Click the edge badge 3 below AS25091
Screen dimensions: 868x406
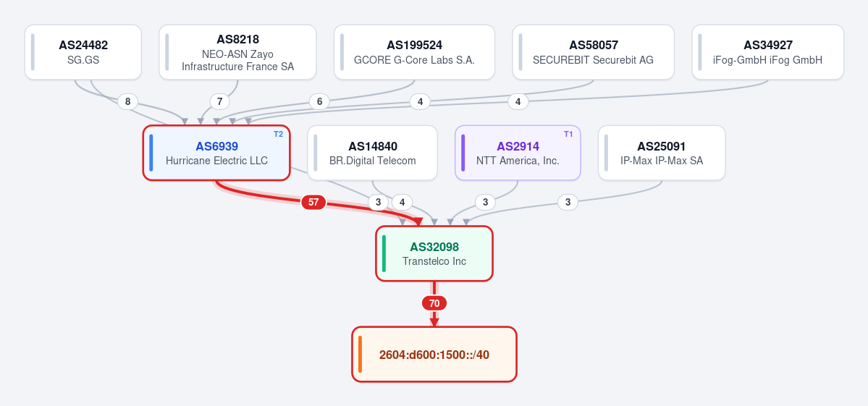tap(568, 202)
